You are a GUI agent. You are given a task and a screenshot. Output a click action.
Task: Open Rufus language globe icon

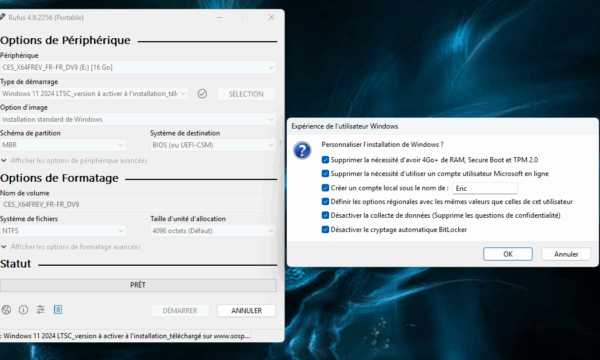tap(6, 310)
